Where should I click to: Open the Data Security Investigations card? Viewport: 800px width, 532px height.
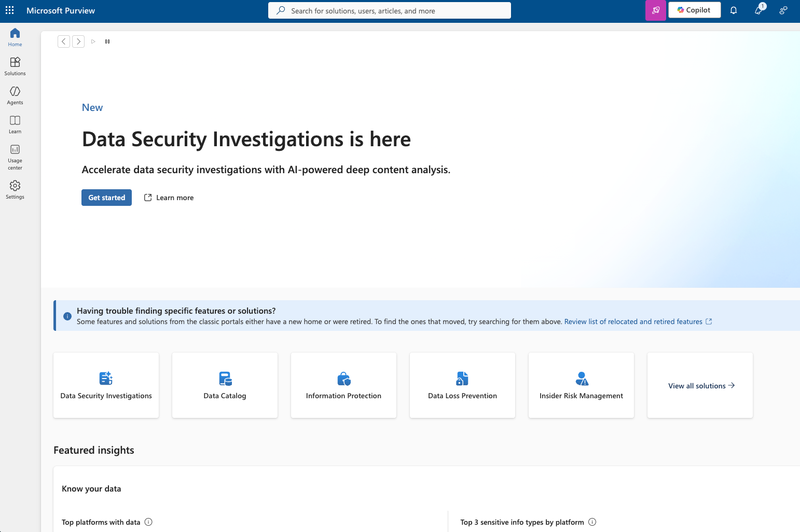(x=106, y=385)
